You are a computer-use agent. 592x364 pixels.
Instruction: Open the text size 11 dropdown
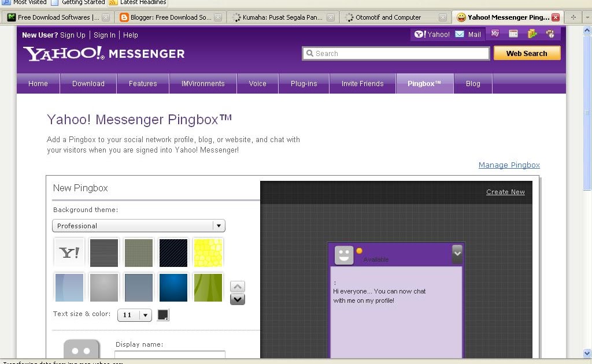coord(135,315)
